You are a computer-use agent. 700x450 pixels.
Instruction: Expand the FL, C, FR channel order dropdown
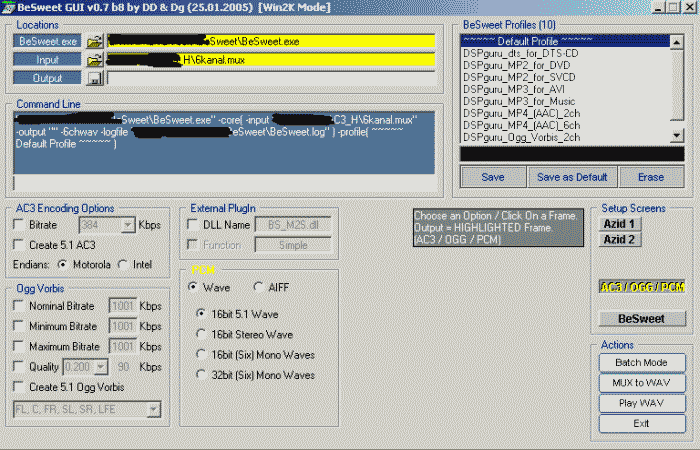pos(152,409)
